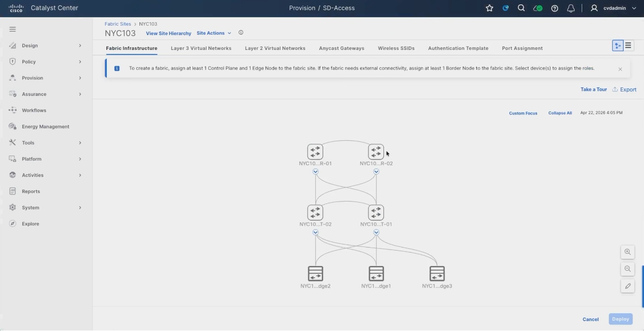Switch to Layer 2 Virtual Networks tab
The height and width of the screenshot is (331, 644).
coord(275,48)
